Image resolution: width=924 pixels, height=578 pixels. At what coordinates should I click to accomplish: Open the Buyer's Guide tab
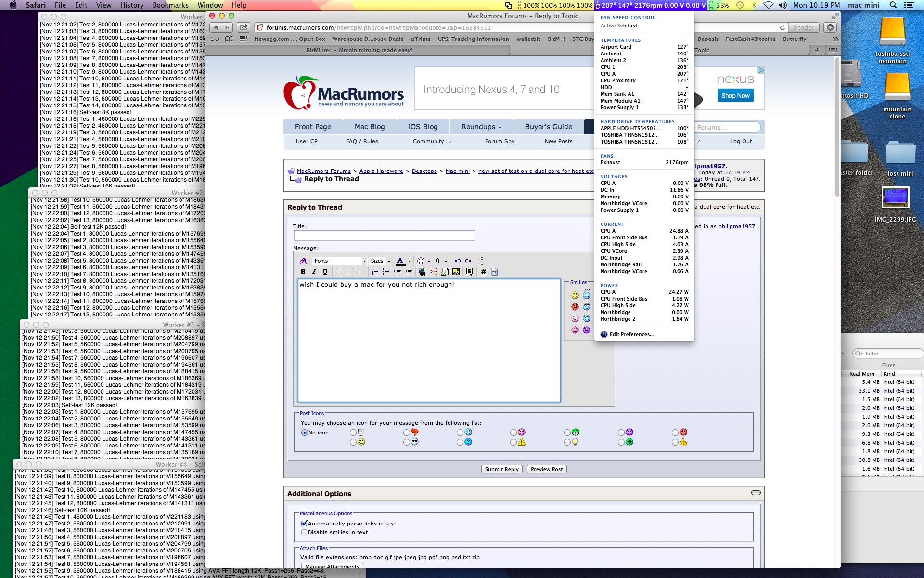click(x=549, y=127)
